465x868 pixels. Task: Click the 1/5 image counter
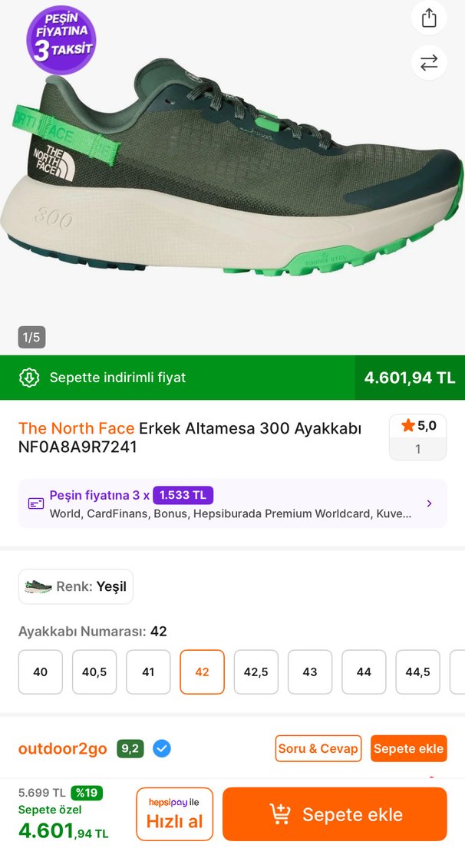coord(33,338)
